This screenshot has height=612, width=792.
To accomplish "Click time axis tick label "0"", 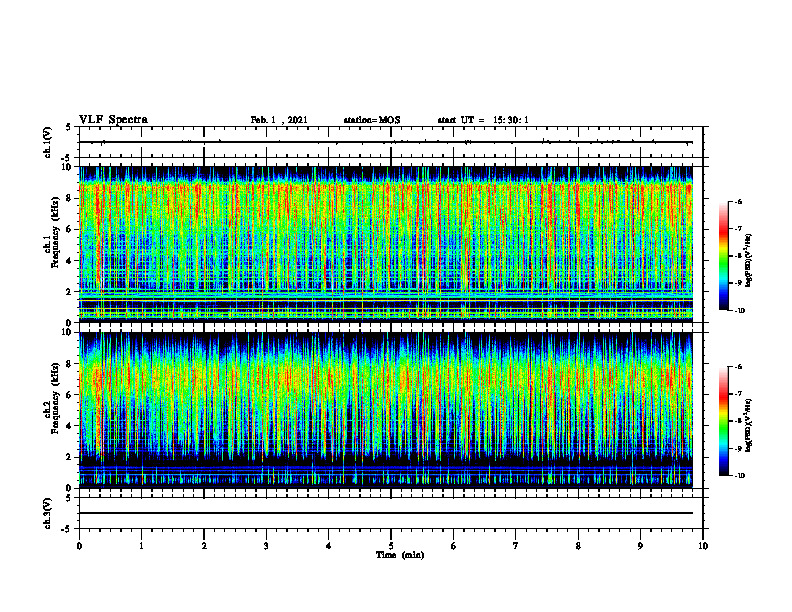I will click(x=79, y=546).
